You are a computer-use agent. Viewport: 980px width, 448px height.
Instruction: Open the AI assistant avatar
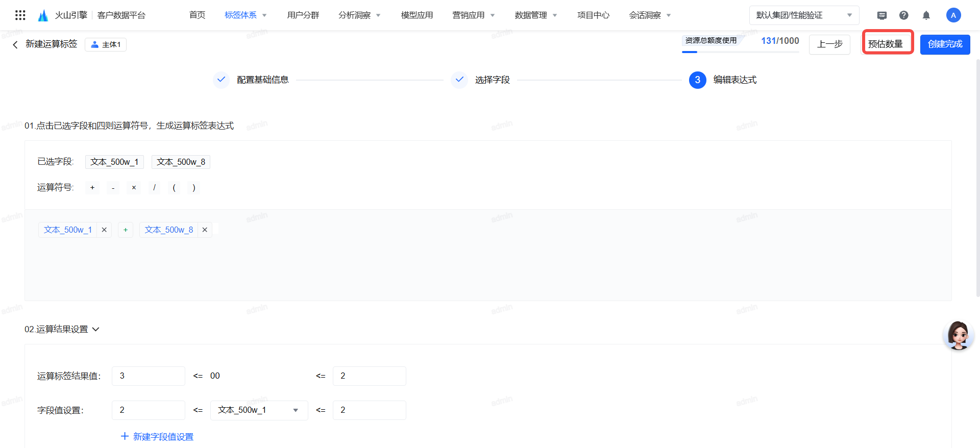pyautogui.click(x=958, y=335)
